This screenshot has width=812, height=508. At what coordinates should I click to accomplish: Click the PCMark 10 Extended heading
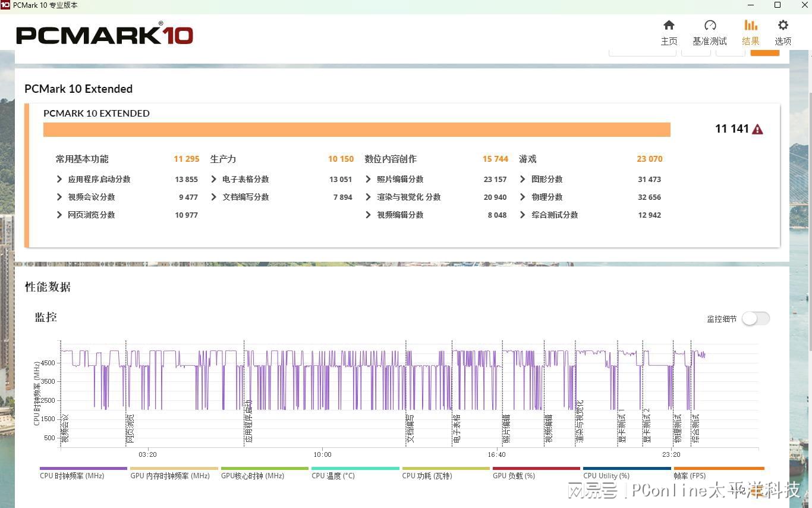point(78,89)
